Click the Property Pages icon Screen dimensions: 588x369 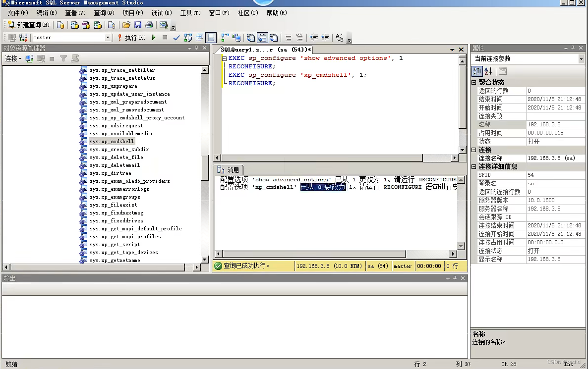[503, 71]
